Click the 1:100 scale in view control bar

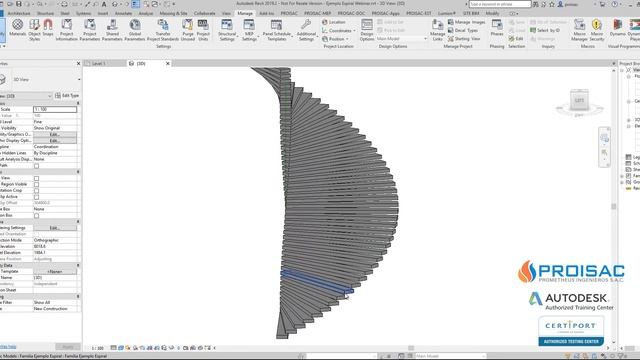coord(98,348)
